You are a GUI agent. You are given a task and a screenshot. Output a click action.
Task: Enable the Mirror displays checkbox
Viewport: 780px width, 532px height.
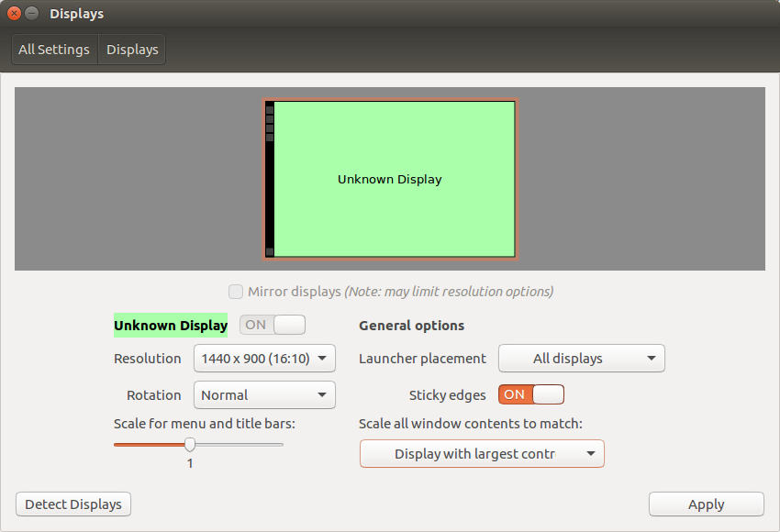point(236,292)
